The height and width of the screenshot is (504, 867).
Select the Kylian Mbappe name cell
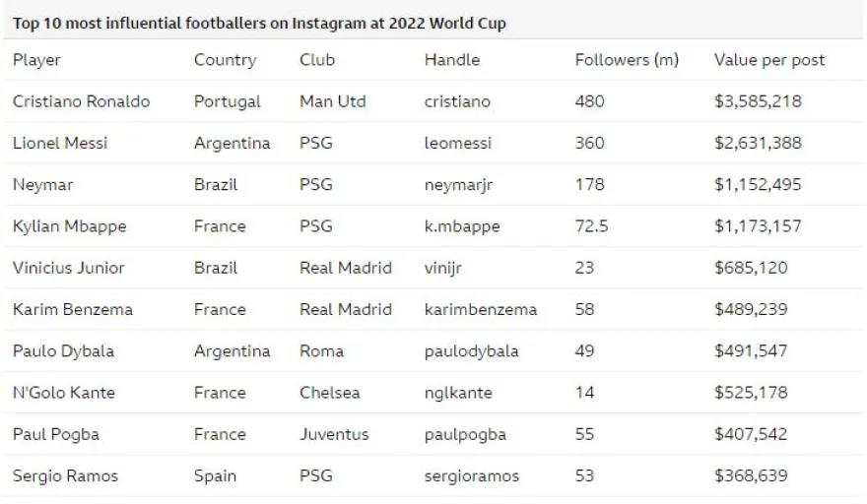(69, 226)
